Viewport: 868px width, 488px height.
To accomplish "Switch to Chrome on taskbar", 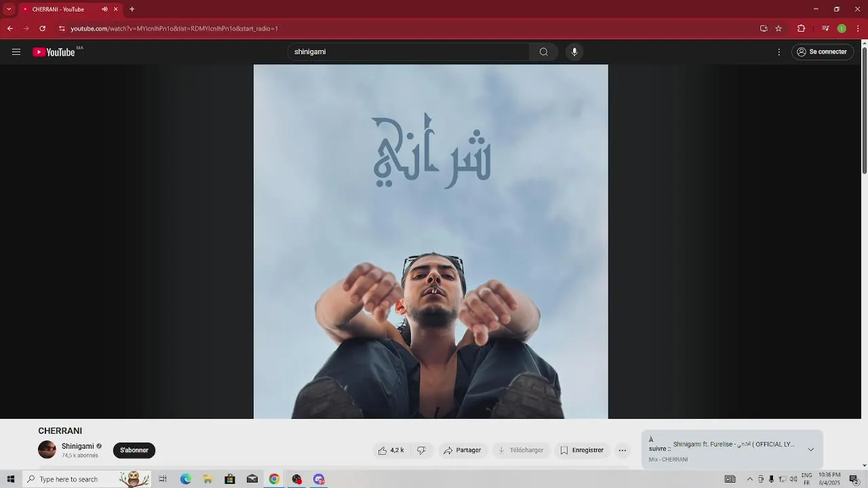I will (274, 479).
